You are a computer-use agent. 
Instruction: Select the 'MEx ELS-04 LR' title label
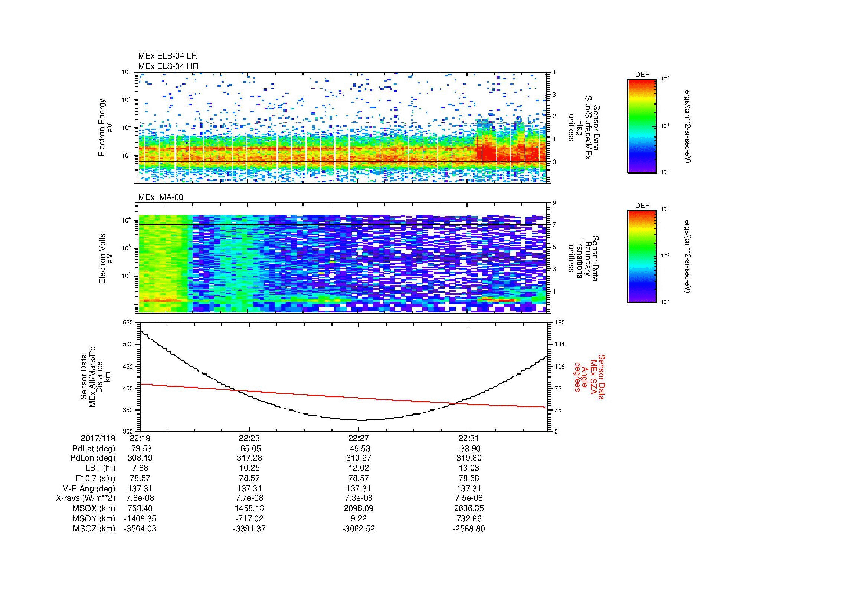[x=167, y=56]
